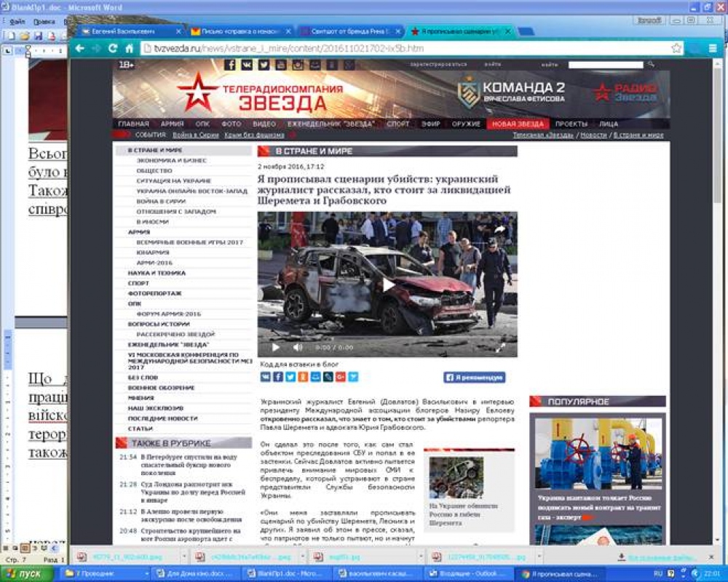The width and height of the screenshot is (728, 582).
Task: Mute the video using the speaker icon
Action: [x=297, y=348]
